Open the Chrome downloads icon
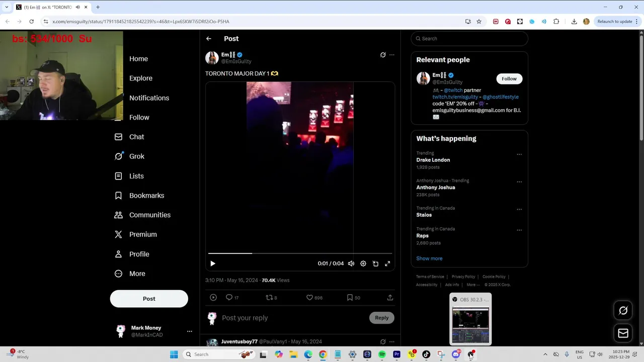The width and height of the screenshot is (644, 362). (x=574, y=22)
